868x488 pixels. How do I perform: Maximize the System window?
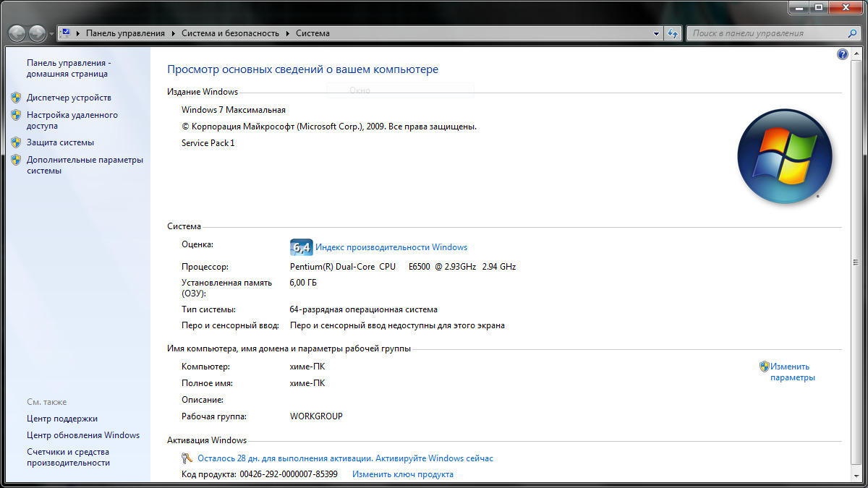click(x=819, y=7)
